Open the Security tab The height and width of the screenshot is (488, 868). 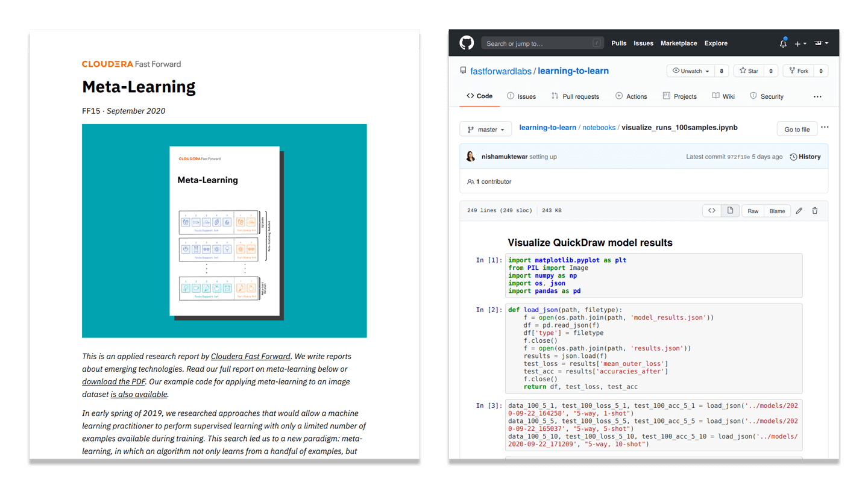tap(767, 96)
